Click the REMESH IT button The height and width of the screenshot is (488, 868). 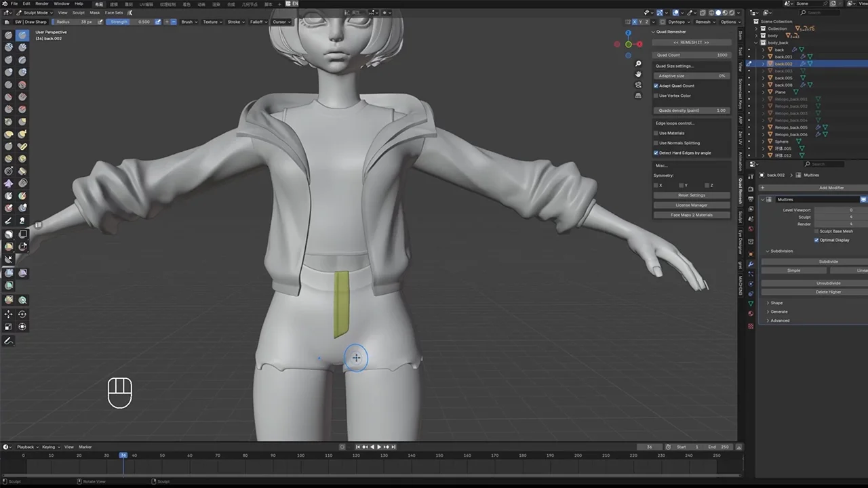(x=690, y=43)
